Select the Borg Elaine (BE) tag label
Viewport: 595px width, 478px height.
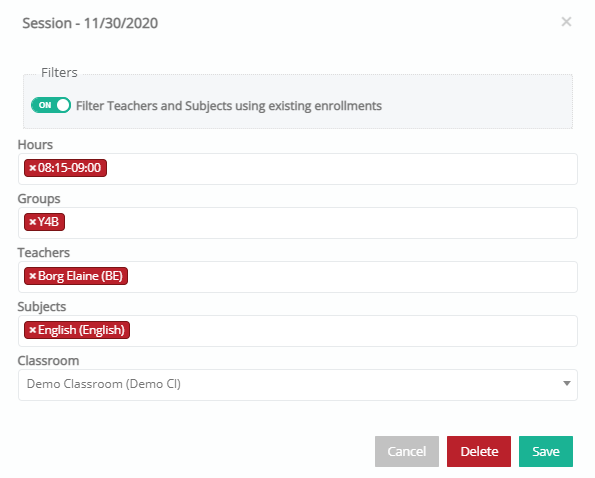[x=80, y=276]
